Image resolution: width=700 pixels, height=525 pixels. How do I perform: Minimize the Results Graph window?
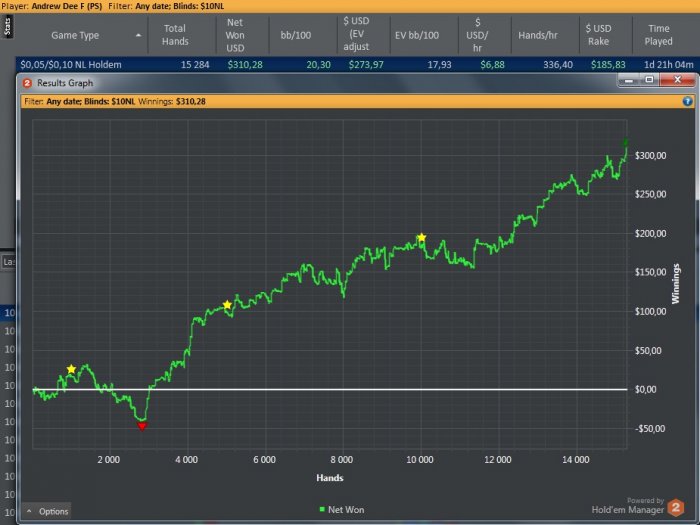point(627,80)
